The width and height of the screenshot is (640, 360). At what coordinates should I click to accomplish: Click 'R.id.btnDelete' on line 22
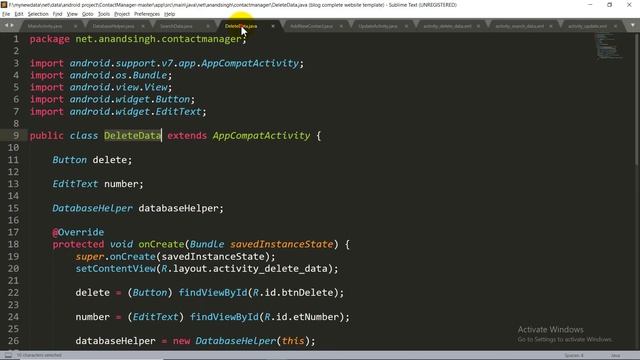(293, 293)
